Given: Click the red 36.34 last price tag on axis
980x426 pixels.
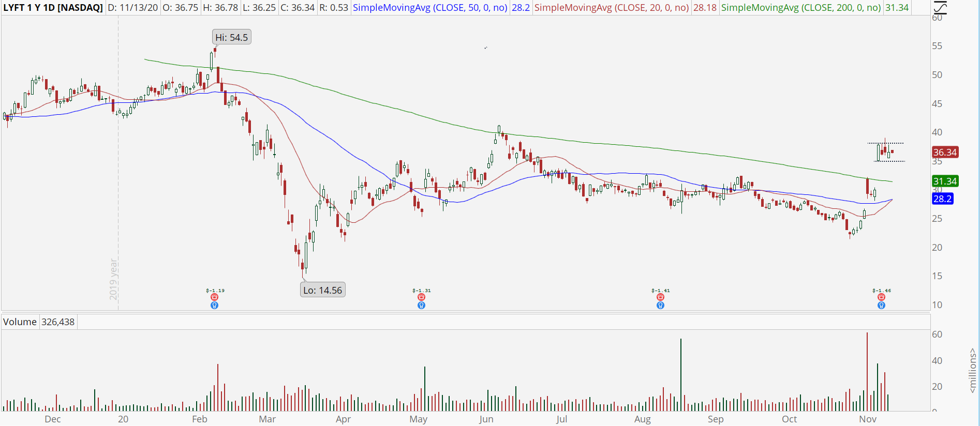Looking at the screenshot, I should (x=945, y=152).
